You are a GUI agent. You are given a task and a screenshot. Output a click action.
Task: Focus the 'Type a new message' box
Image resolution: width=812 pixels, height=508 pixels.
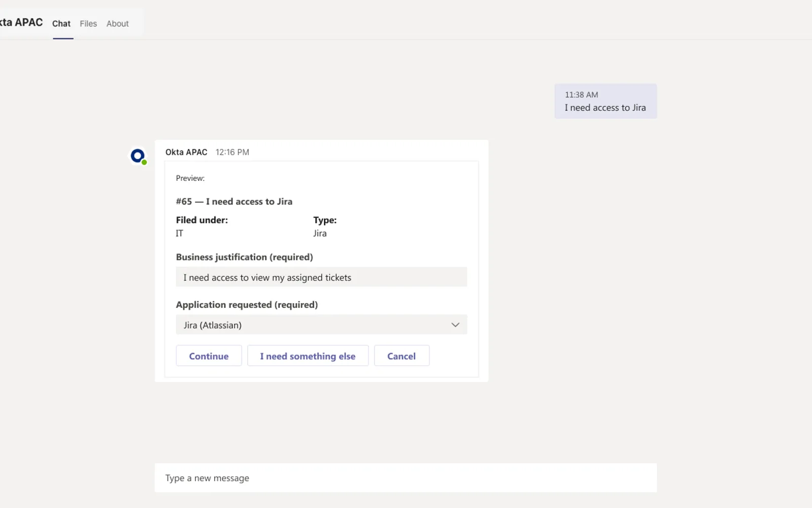coord(405,478)
